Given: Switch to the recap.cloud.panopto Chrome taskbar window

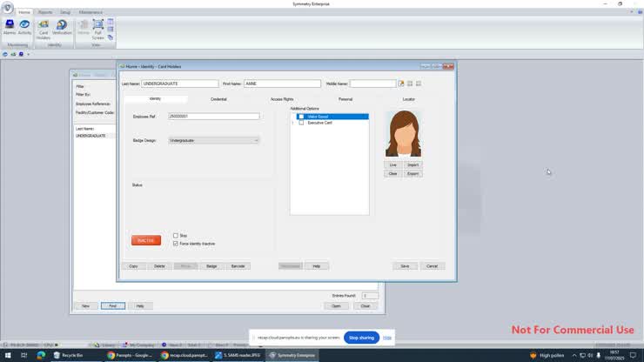Looking at the screenshot, I should tap(184, 355).
